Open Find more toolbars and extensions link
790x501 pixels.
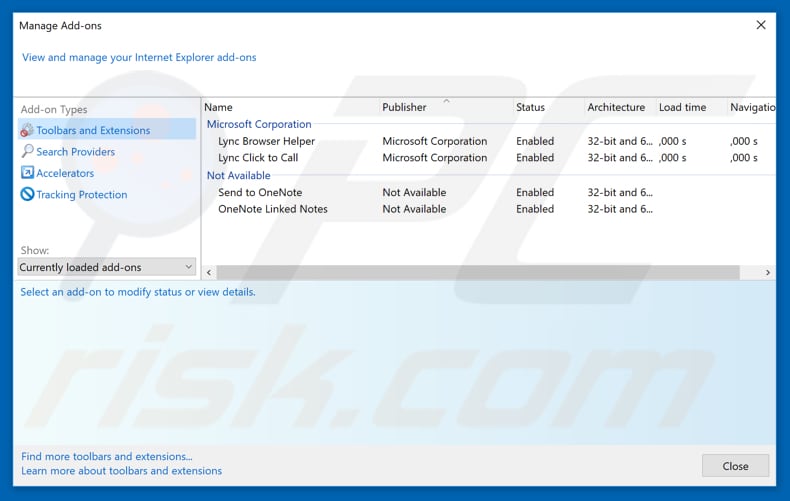(x=107, y=457)
